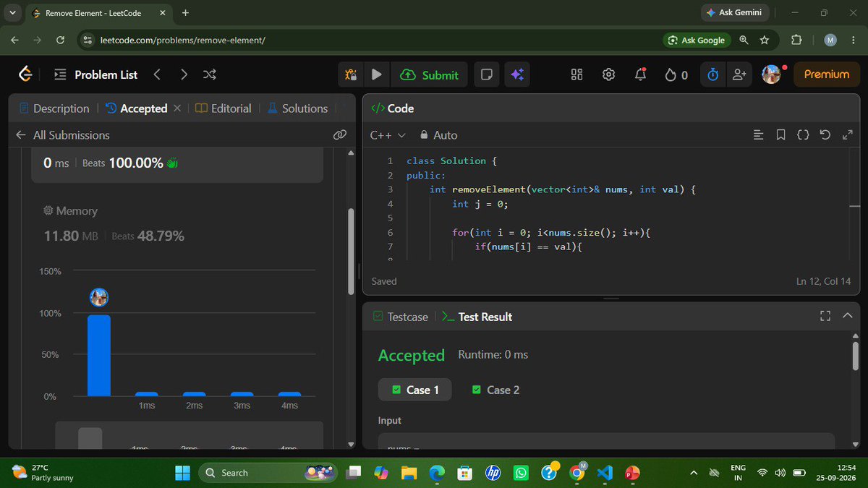Click the AI sparkle icon
Screen dimensions: 868x488
pos(516,74)
